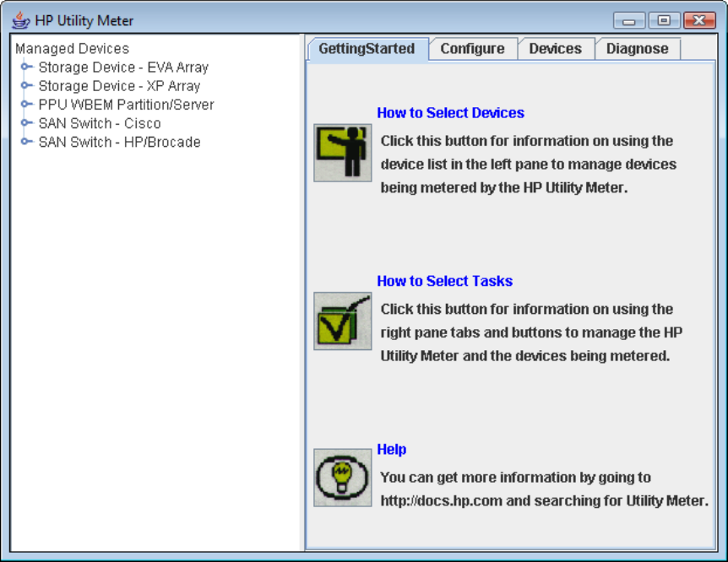728x562 pixels.
Task: Expand the PPU WBEM Partition/Server node
Action: pos(27,104)
